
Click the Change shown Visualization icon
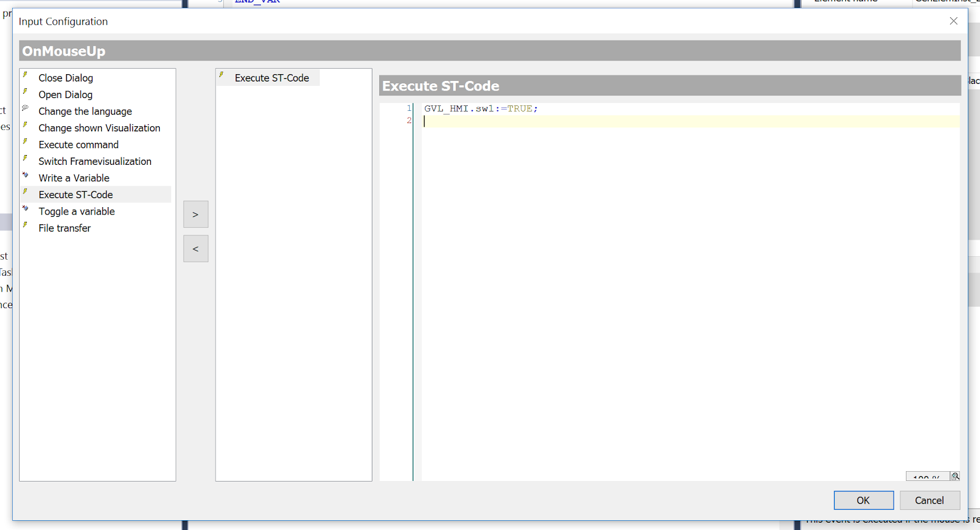(x=25, y=124)
